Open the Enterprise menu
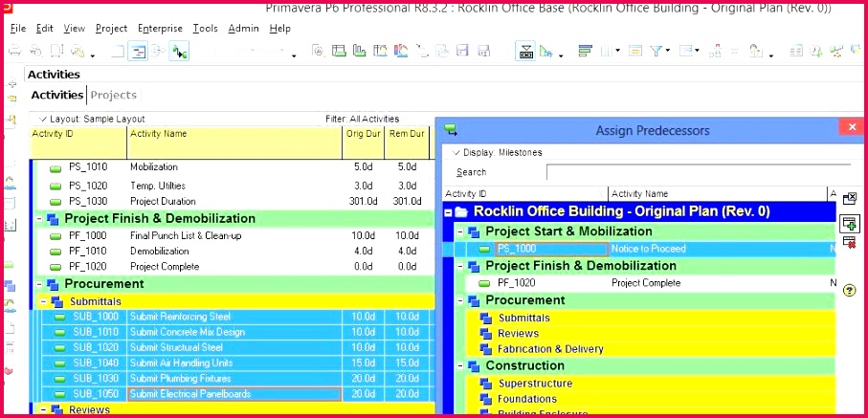The width and height of the screenshot is (868, 418). 160,29
